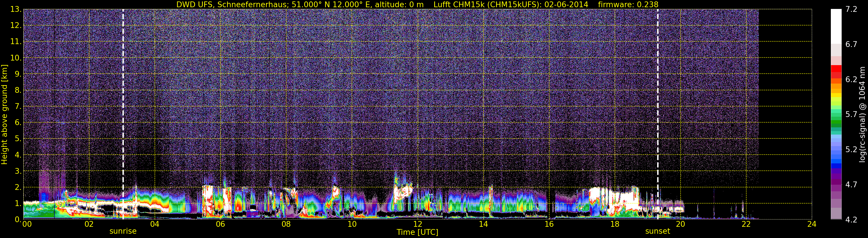Viewport: 868px width, 238px height.
Task: Click the "8." height axis tick label
Action: pyautogui.click(x=18, y=90)
